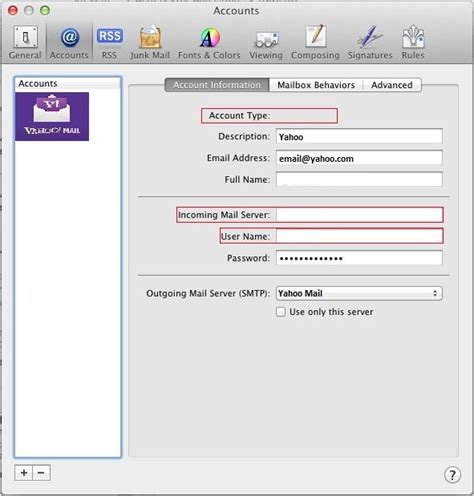Click the Full Name field

(359, 180)
